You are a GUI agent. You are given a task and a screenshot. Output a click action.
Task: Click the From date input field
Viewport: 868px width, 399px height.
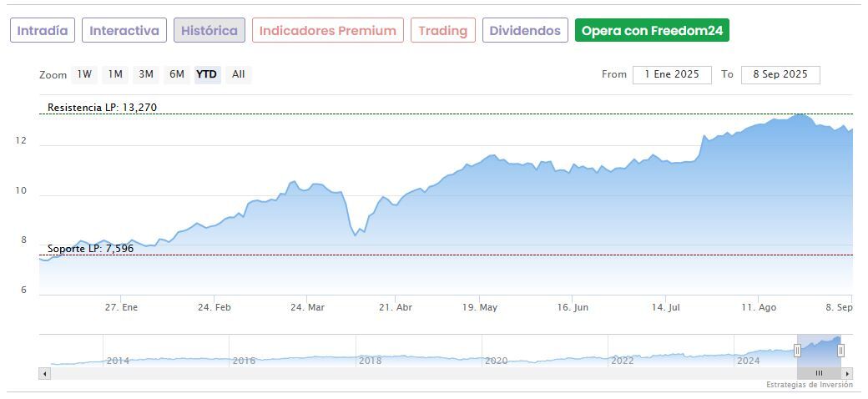[672, 74]
